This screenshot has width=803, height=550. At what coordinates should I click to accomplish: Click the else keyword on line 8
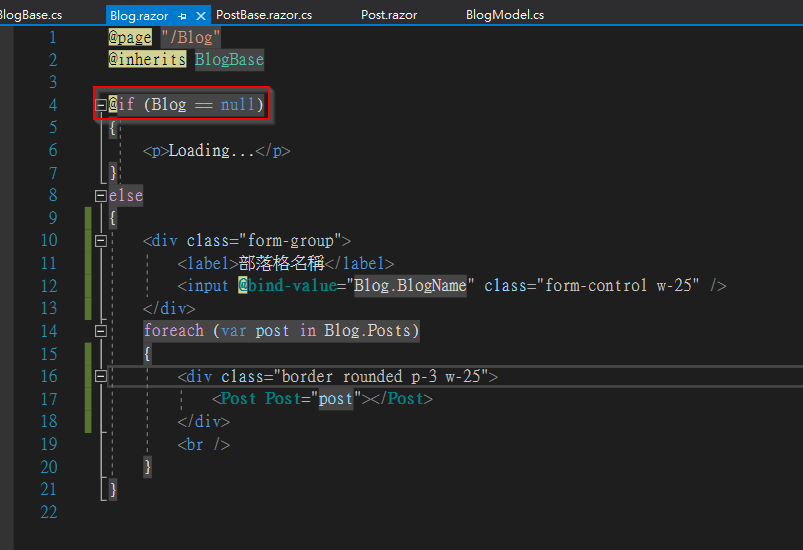click(126, 195)
